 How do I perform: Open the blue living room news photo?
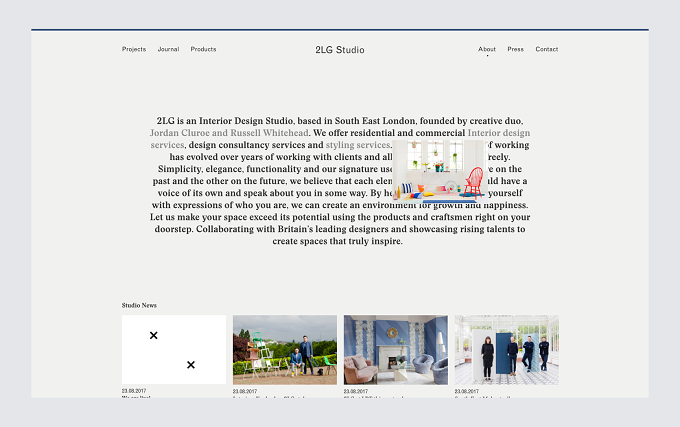click(396, 350)
